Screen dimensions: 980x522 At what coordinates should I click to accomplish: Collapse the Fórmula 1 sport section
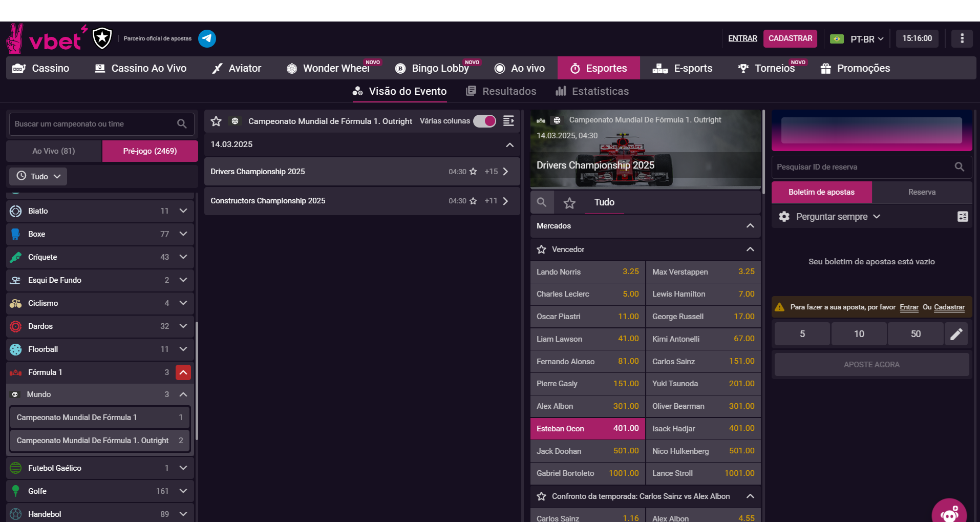(x=183, y=372)
